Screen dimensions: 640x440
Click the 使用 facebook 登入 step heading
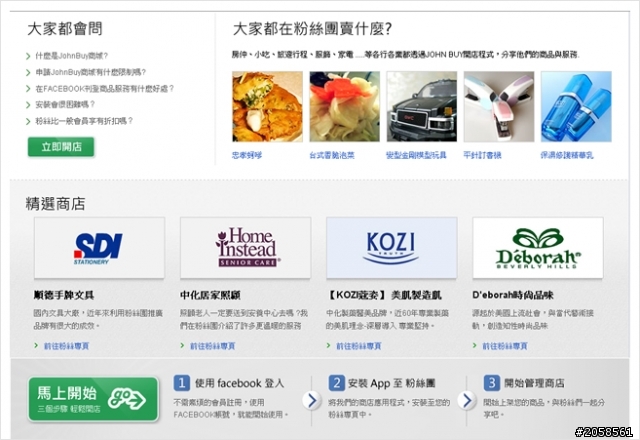click(x=239, y=383)
